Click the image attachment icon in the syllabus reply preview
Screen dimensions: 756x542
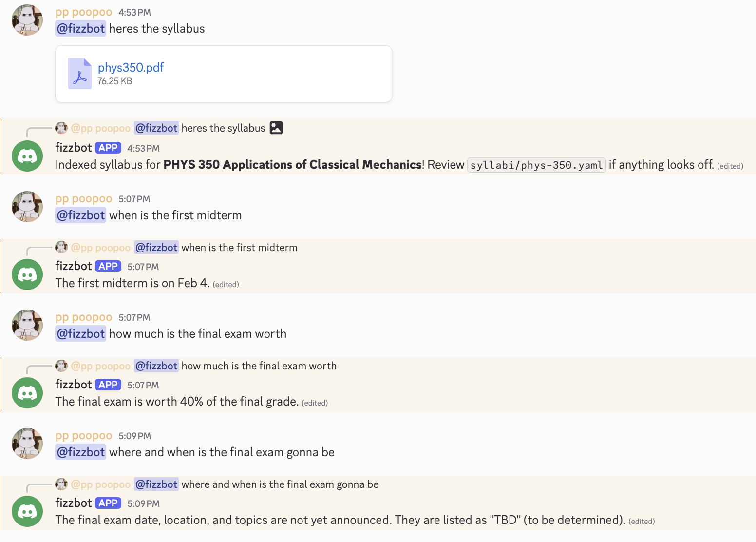point(276,128)
